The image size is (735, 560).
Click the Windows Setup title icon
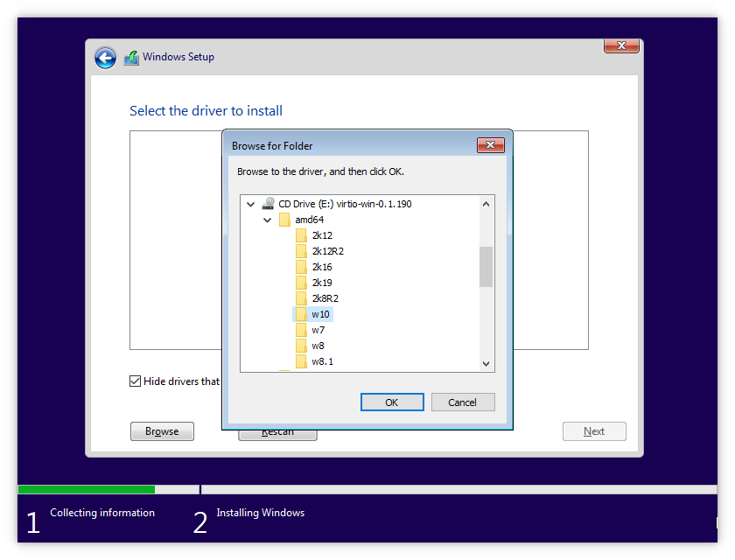tap(131, 58)
